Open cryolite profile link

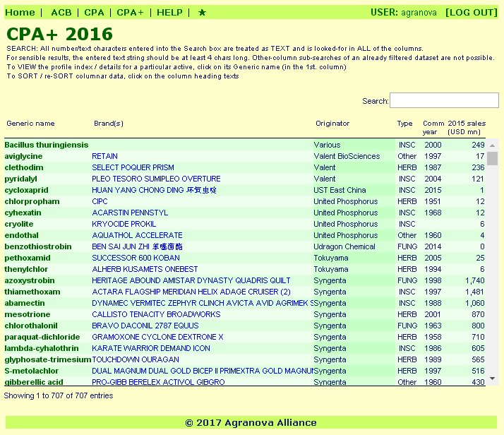tap(19, 224)
